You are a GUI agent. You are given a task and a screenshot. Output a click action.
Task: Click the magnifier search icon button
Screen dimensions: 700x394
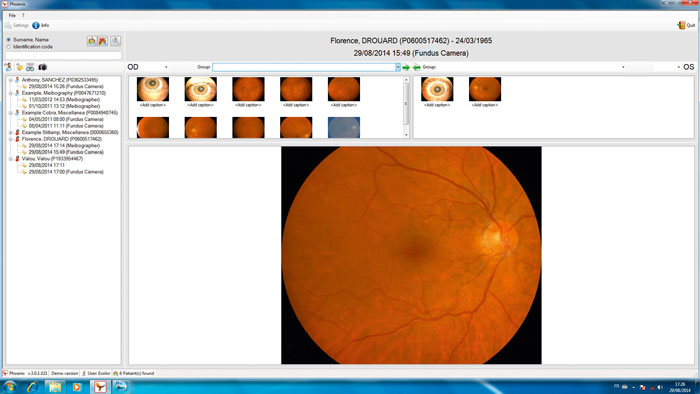(115, 41)
